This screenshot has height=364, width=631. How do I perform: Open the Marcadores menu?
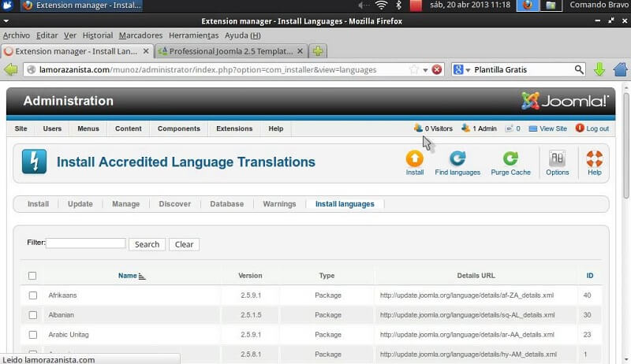coord(140,35)
